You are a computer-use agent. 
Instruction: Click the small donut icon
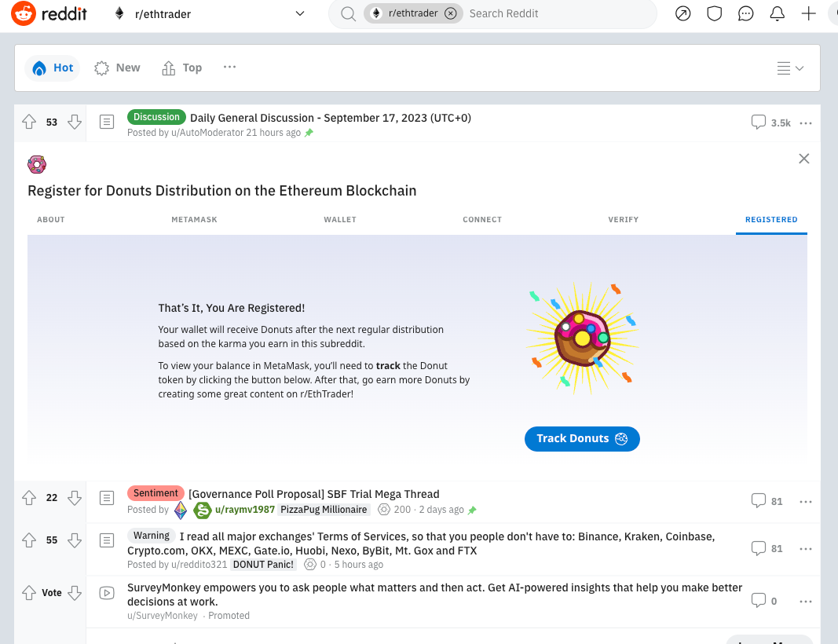[x=37, y=165]
